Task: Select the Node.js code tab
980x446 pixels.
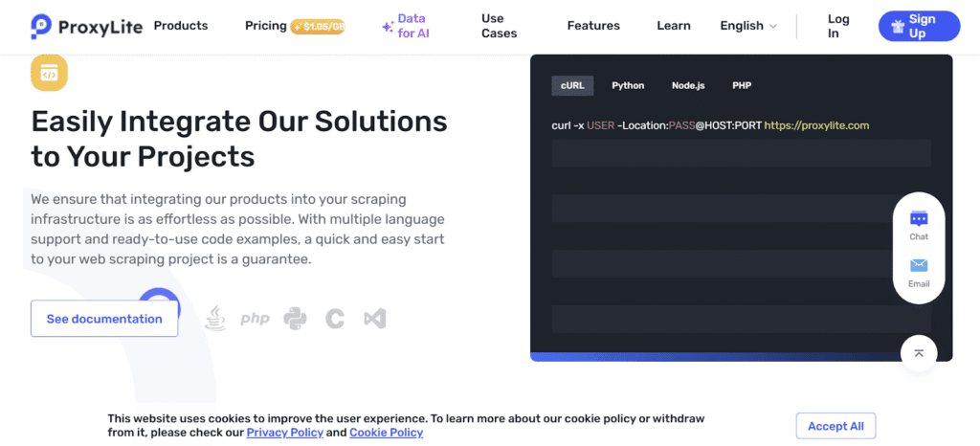Action: (x=688, y=85)
